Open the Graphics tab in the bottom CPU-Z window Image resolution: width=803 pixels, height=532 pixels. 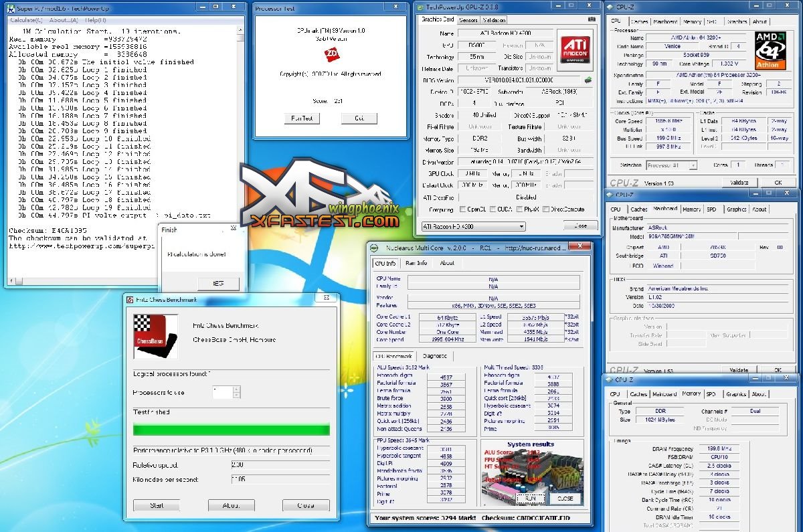pyautogui.click(x=737, y=394)
